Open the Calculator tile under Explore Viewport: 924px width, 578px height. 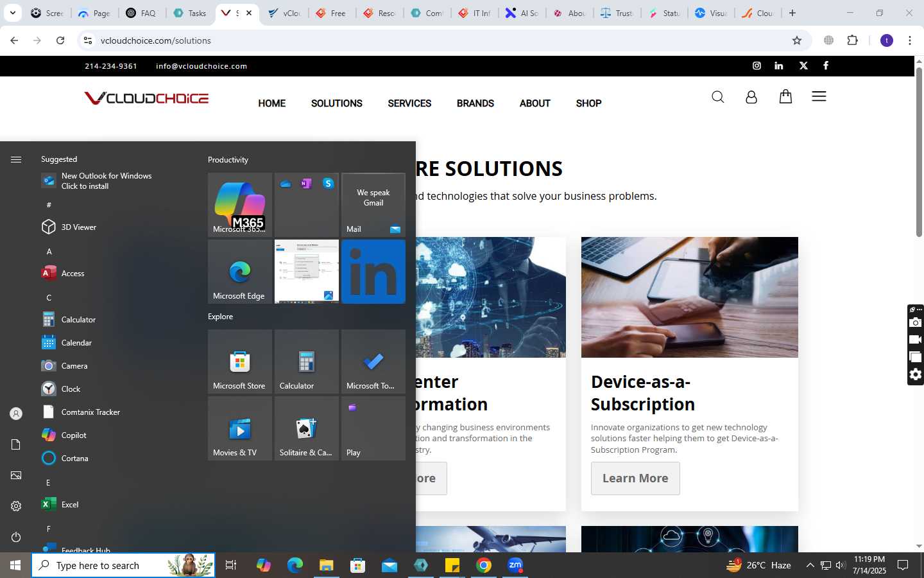tap(307, 362)
